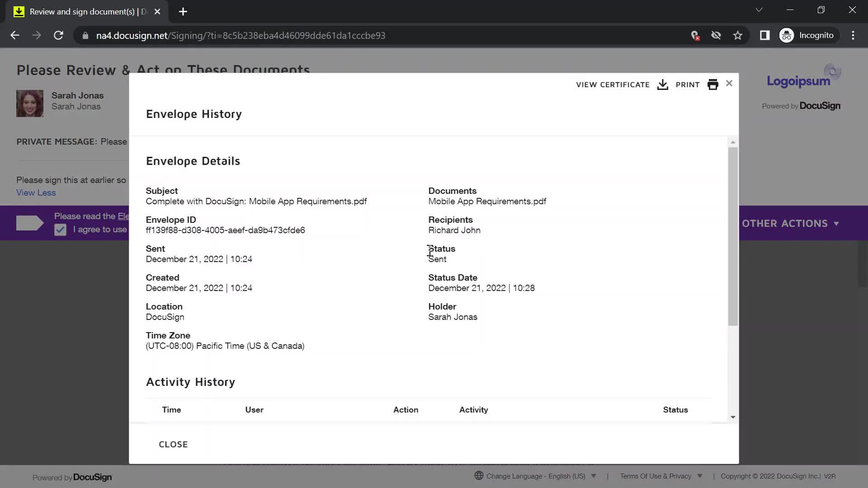Open a new browser tab
Viewport: 868px width, 488px height.
tap(183, 12)
